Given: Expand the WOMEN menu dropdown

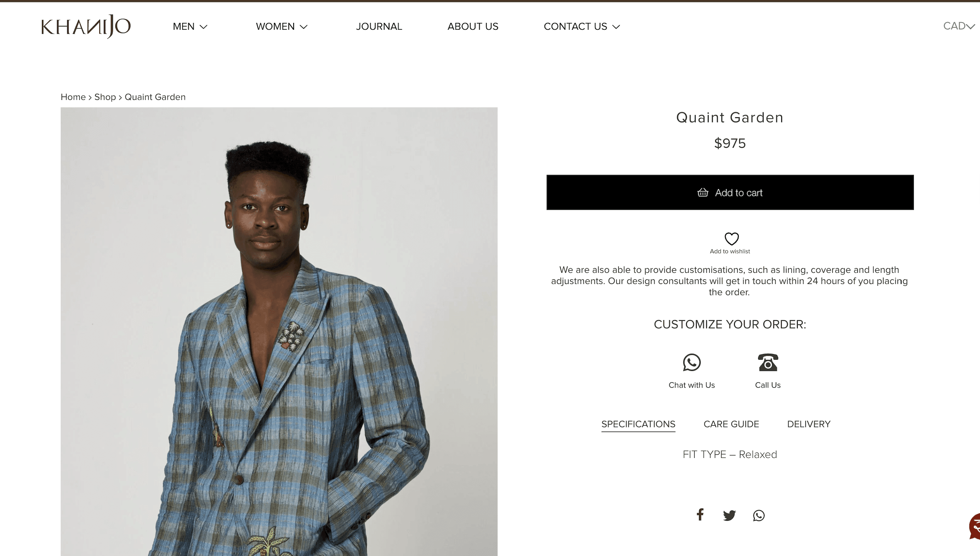Looking at the screenshot, I should point(282,26).
